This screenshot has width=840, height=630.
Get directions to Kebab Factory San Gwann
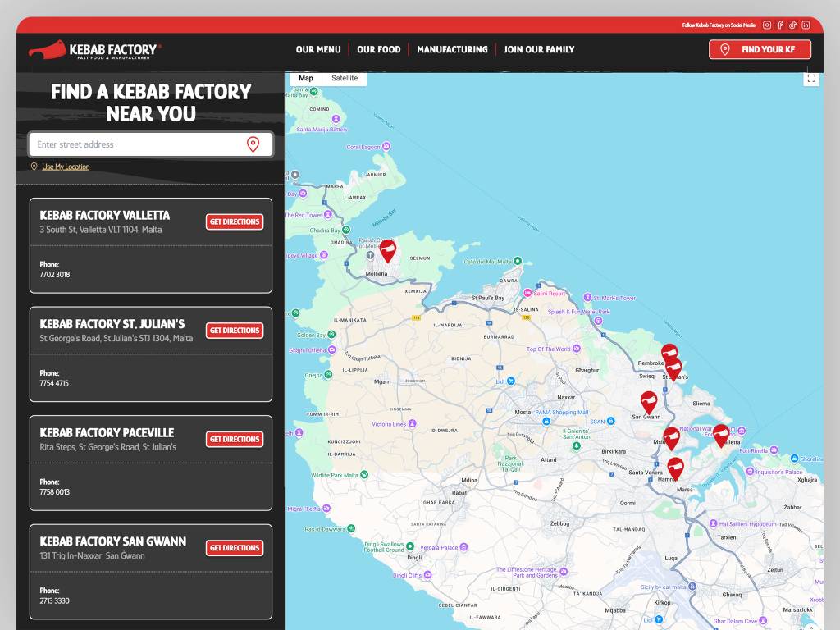(x=235, y=548)
